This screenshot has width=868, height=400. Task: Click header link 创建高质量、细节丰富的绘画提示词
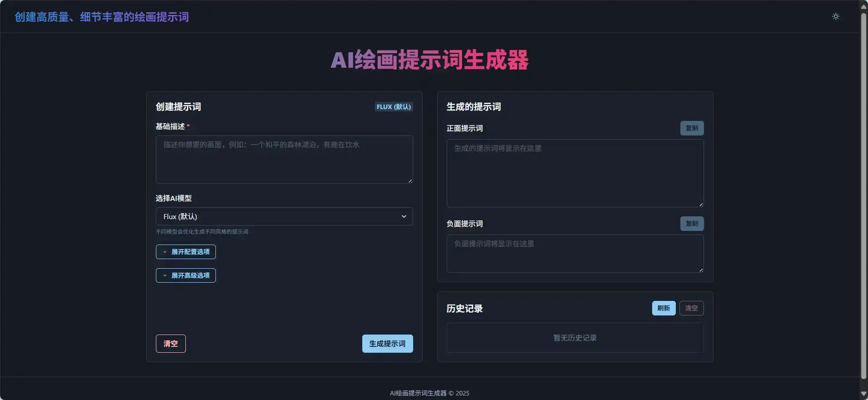click(102, 17)
